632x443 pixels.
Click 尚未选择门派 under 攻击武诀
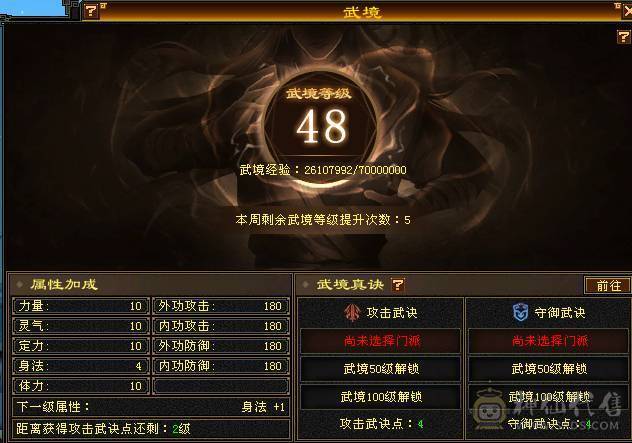tap(381, 341)
